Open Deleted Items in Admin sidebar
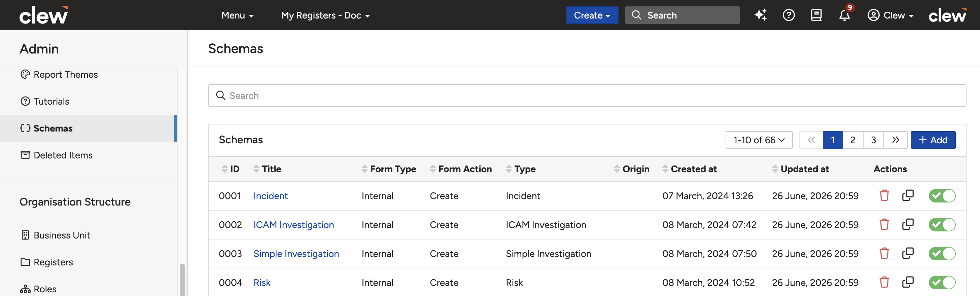 point(56,155)
